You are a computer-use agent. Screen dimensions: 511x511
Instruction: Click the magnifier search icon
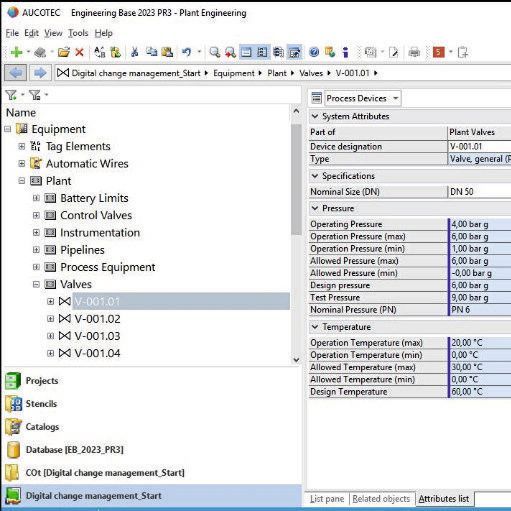click(x=214, y=52)
